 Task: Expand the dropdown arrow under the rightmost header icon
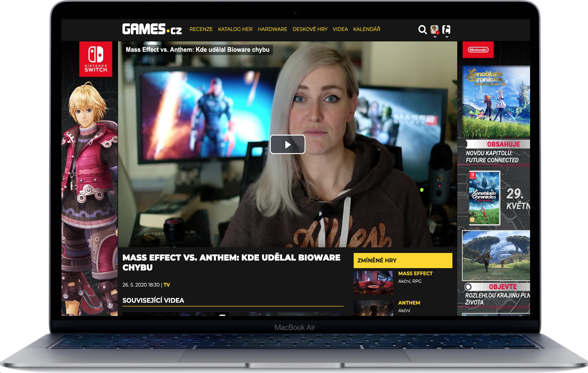tap(447, 37)
